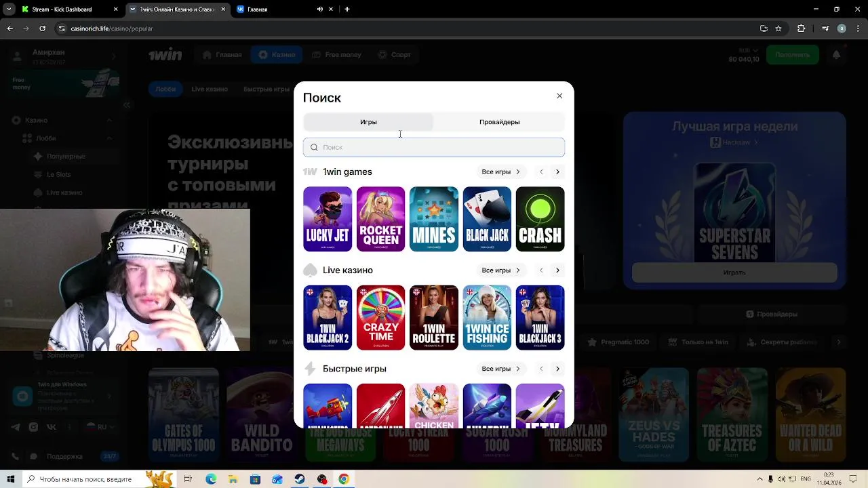Open the Chicken quick game tile
The height and width of the screenshot is (488, 868).
pyautogui.click(x=434, y=406)
